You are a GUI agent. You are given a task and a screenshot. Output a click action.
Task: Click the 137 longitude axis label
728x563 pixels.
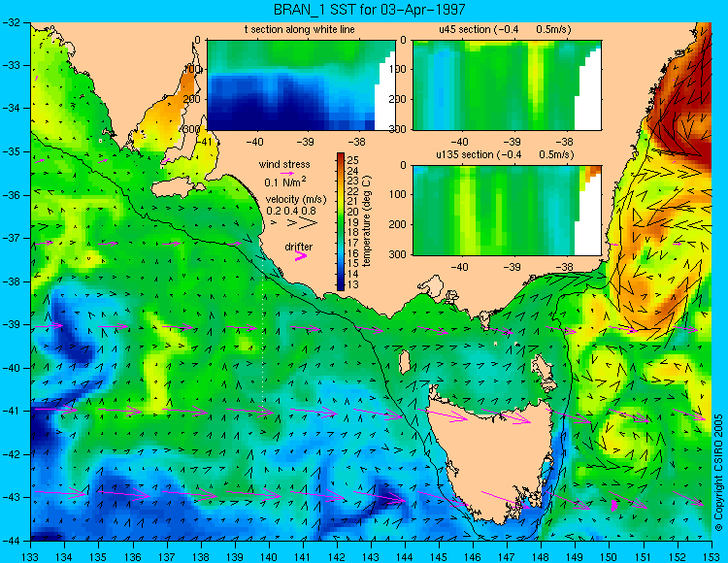pyautogui.click(x=167, y=557)
